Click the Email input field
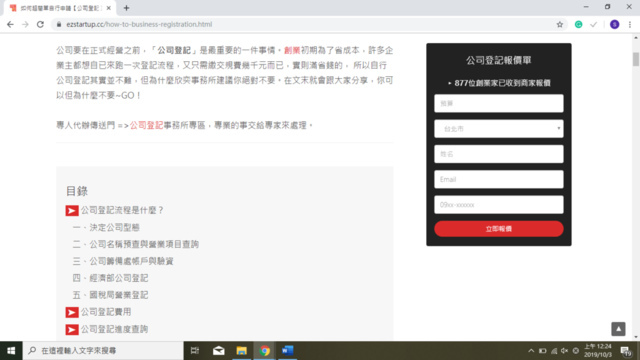The height and width of the screenshot is (360, 640). 499,179
